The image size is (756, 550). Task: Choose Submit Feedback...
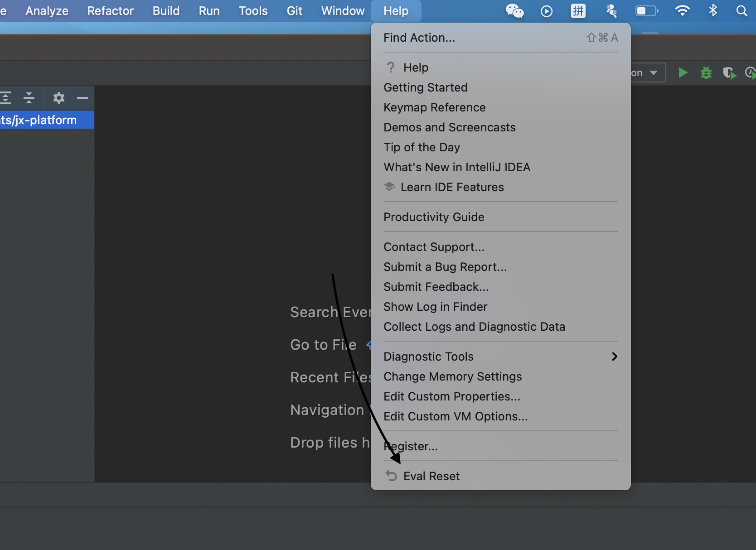point(501,287)
